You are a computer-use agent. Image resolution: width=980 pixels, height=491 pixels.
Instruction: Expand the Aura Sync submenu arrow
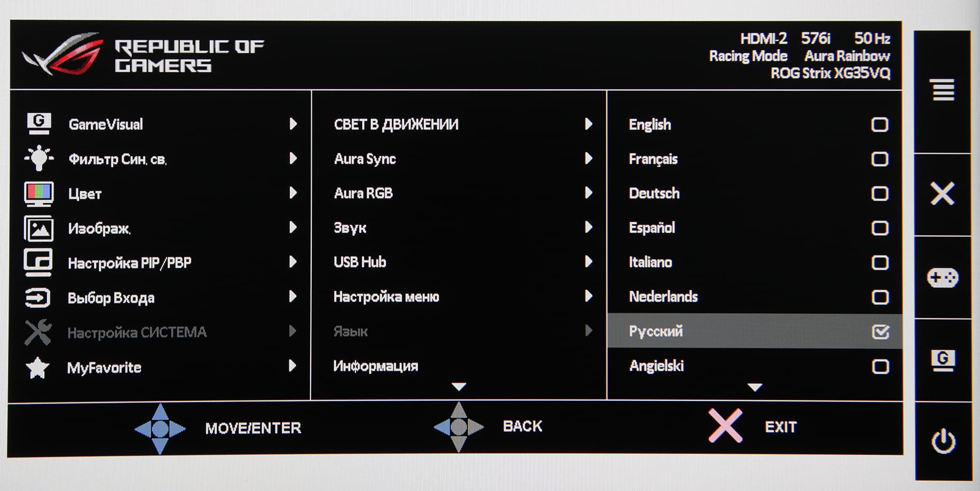[588, 159]
